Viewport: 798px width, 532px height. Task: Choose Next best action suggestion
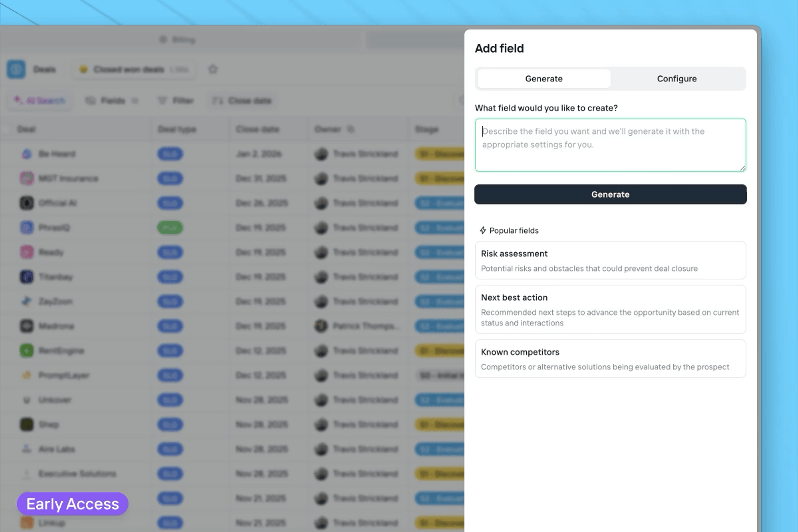tap(610, 309)
